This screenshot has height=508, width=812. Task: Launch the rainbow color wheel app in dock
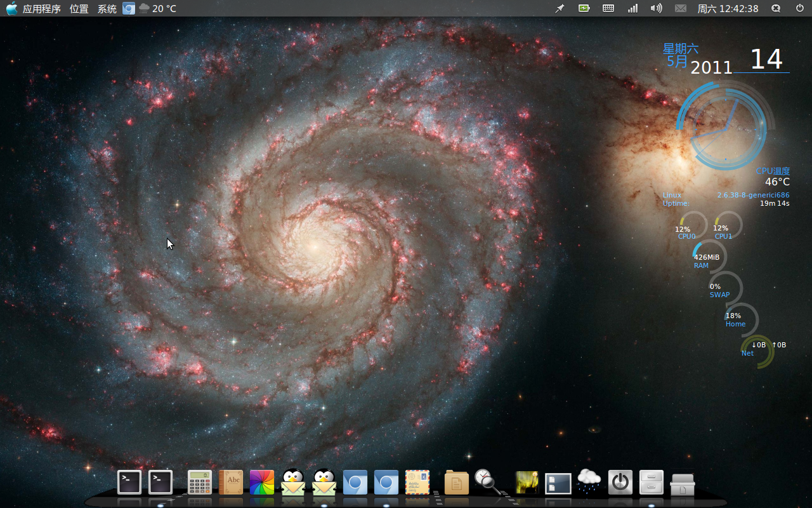pyautogui.click(x=262, y=483)
